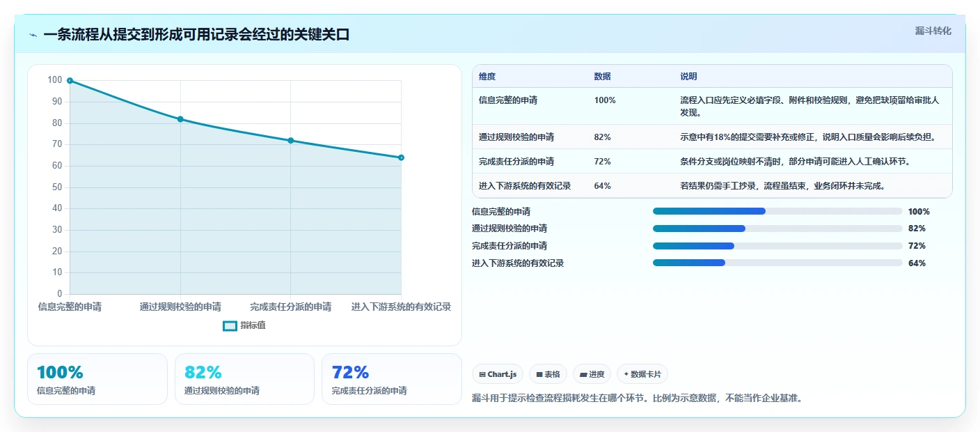Click the 进入下游系统的有效记录 x-axis label
Viewport: 980px width, 432px height.
pyautogui.click(x=402, y=307)
